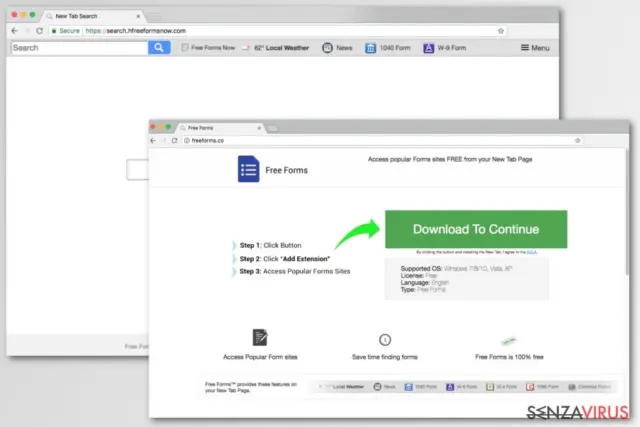Click 'Access Popular Form sites' caption

pyautogui.click(x=260, y=357)
